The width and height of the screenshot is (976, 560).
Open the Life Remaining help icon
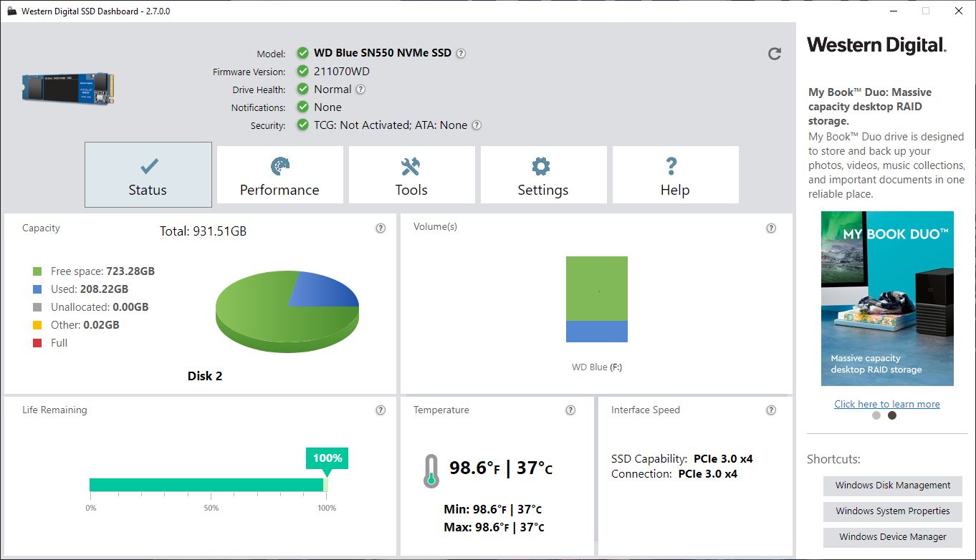coord(381,410)
